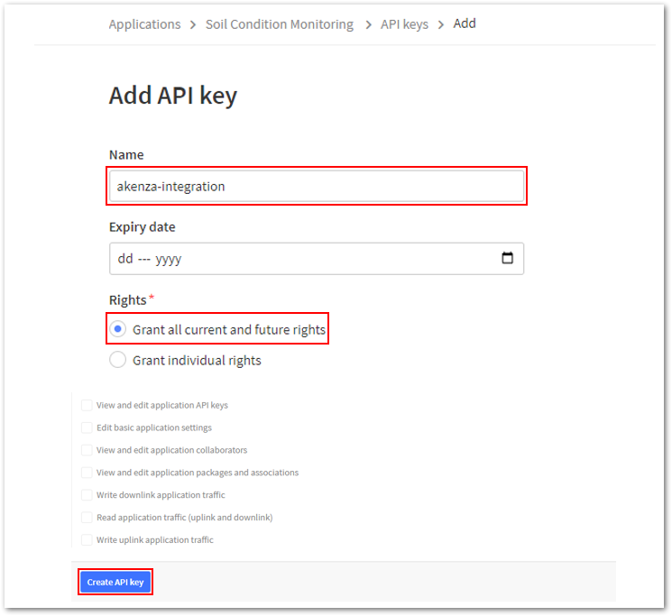
Task: Go to Applications breadcrumb link
Action: coord(144,24)
